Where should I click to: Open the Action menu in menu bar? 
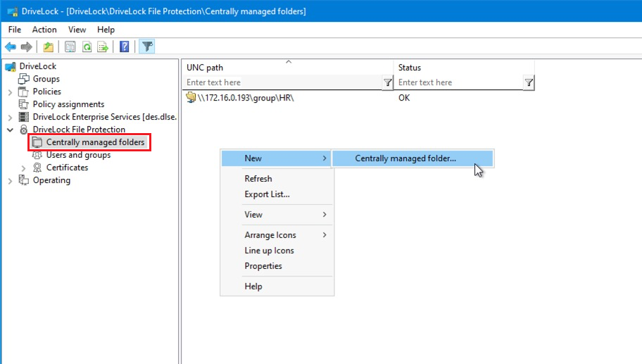tap(44, 30)
